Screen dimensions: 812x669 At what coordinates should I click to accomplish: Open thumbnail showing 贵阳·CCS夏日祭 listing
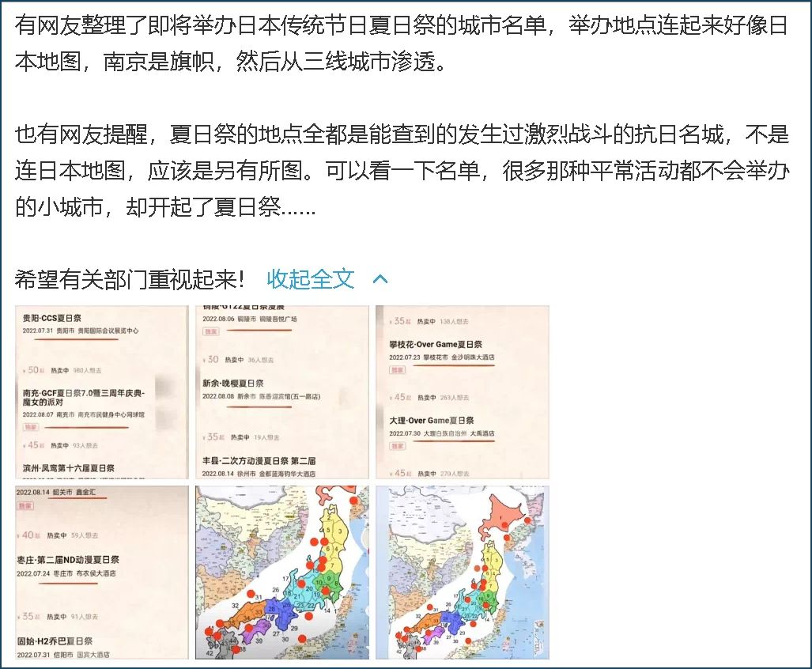tap(101, 392)
